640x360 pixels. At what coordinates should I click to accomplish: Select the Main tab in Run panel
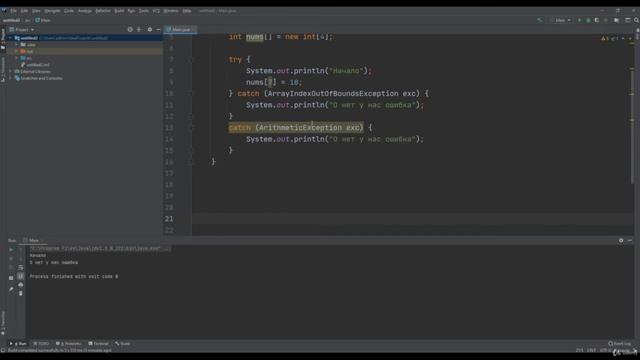(33, 240)
